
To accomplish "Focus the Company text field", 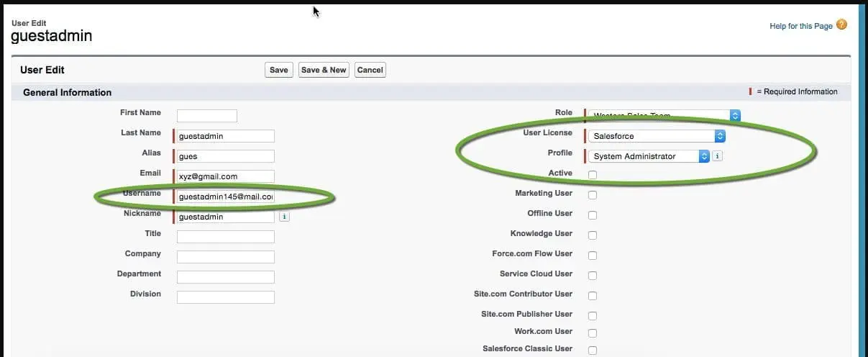I will coord(226,257).
